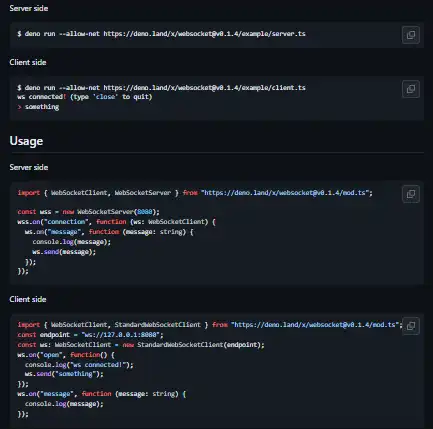
Task: Copy the Usage client side code
Action: (x=411, y=326)
